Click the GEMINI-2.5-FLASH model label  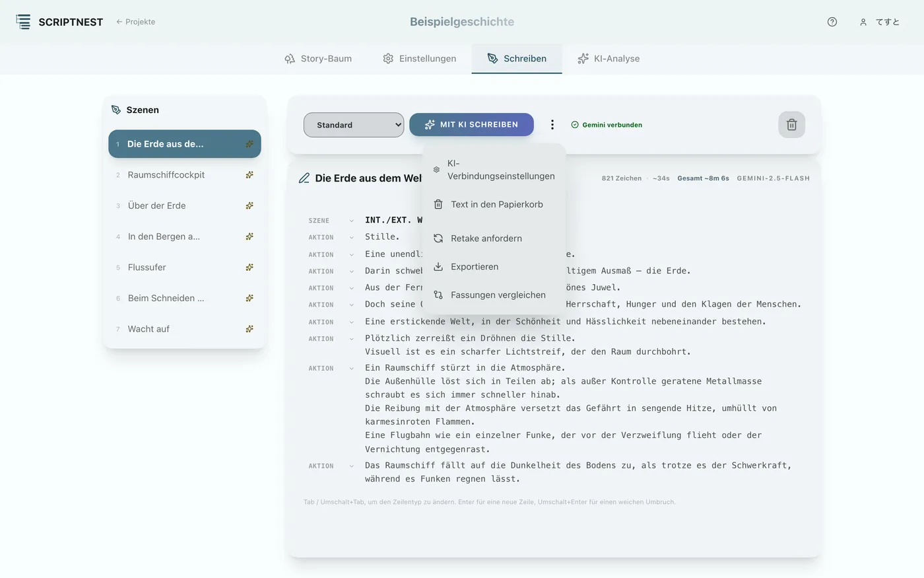click(774, 178)
